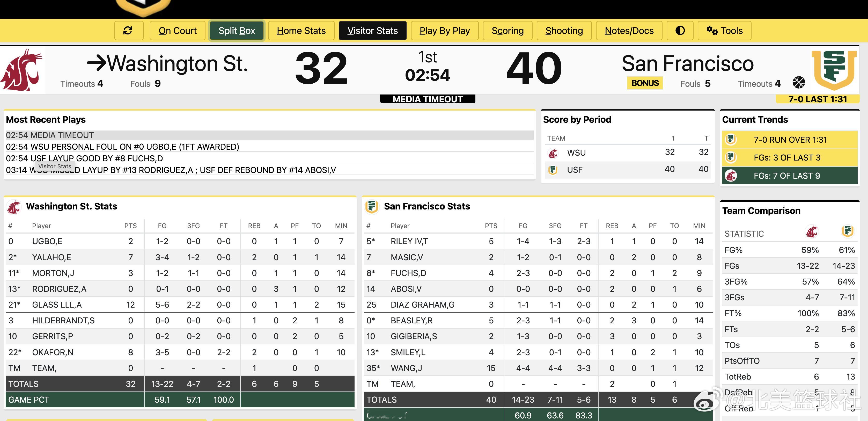This screenshot has height=421, width=868.
Task: Toggle the Visitor Stats view
Action: pyautogui.click(x=372, y=31)
